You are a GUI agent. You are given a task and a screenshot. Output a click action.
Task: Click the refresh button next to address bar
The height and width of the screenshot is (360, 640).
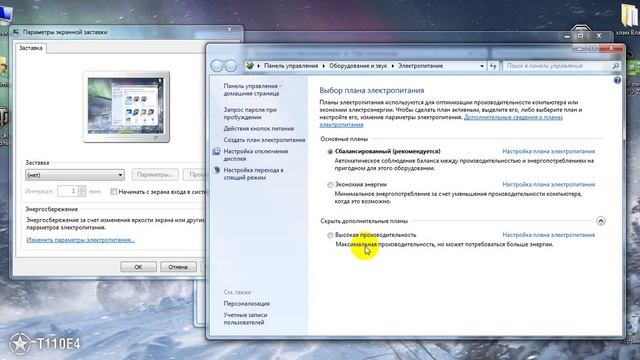(x=493, y=66)
